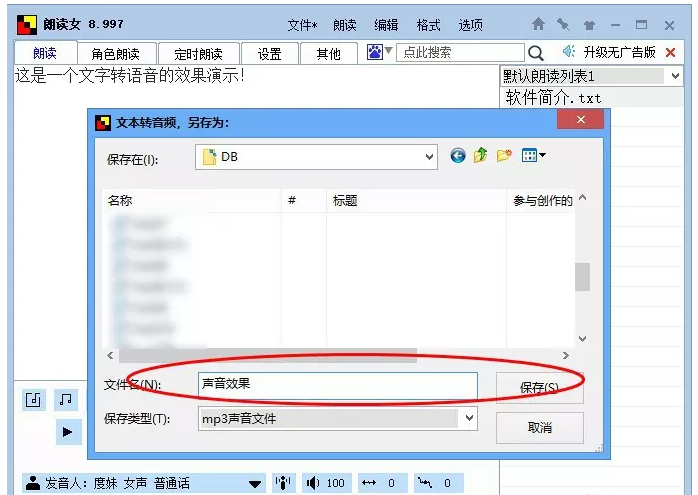The height and width of the screenshot is (495, 698).
Task: Click the horizontal scroll right arrow
Action: (566, 355)
